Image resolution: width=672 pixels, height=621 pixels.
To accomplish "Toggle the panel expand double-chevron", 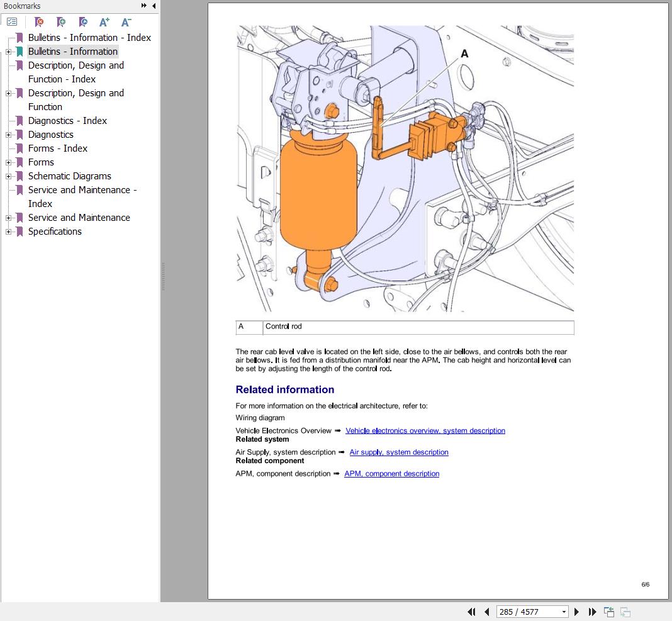I will pyautogui.click(x=143, y=6).
